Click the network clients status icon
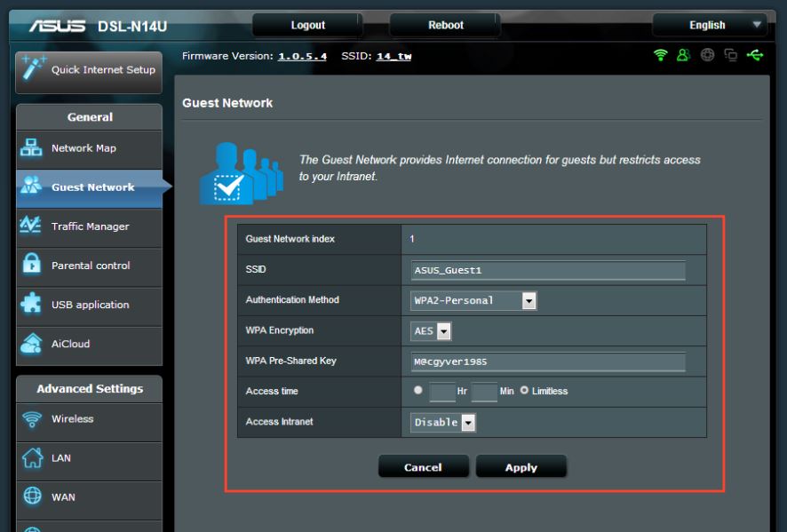Image resolution: width=787 pixels, height=532 pixels. tap(731, 55)
